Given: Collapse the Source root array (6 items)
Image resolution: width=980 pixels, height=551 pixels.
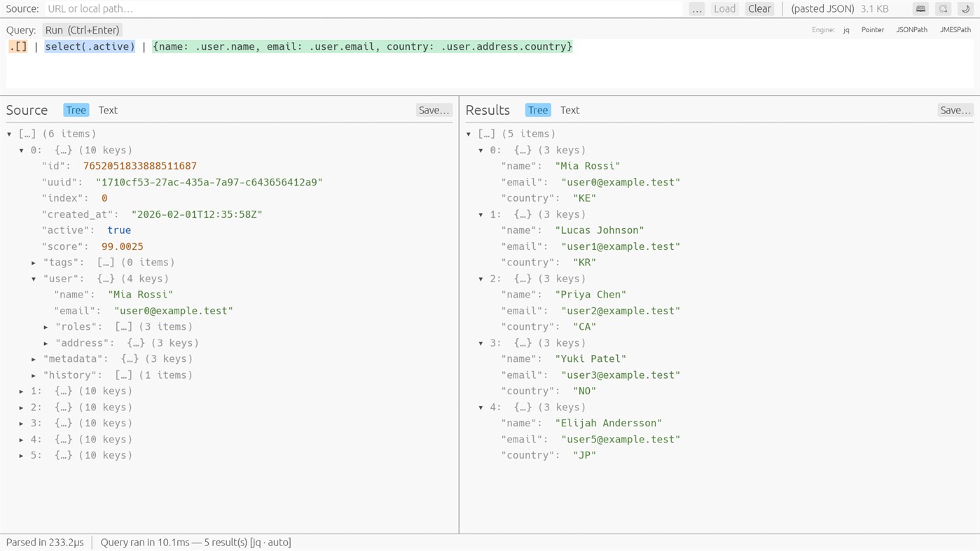Looking at the screenshot, I should click(10, 134).
